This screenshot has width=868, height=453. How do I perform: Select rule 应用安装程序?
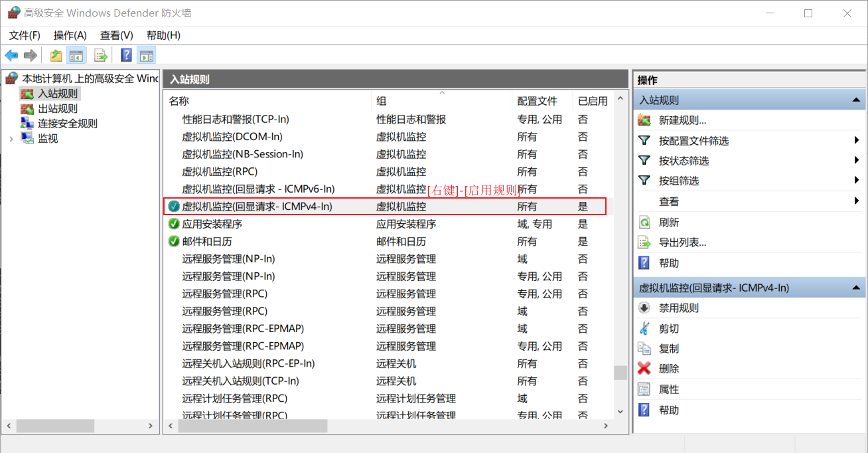(388, 224)
